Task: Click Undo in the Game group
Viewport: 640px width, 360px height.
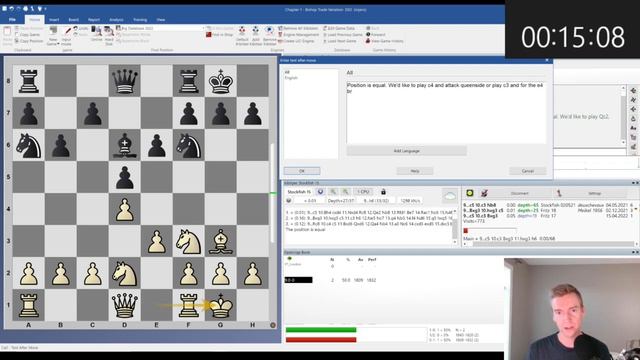Action: coord(81,28)
